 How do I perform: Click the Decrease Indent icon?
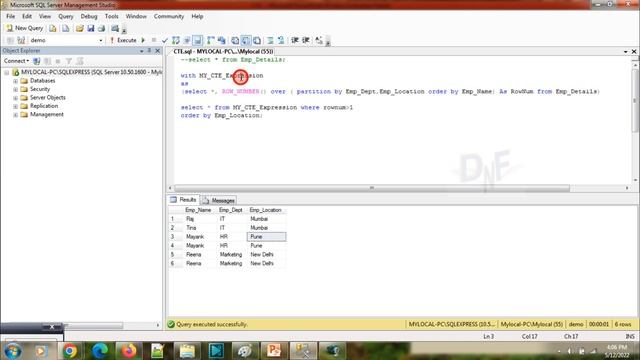click(295, 40)
